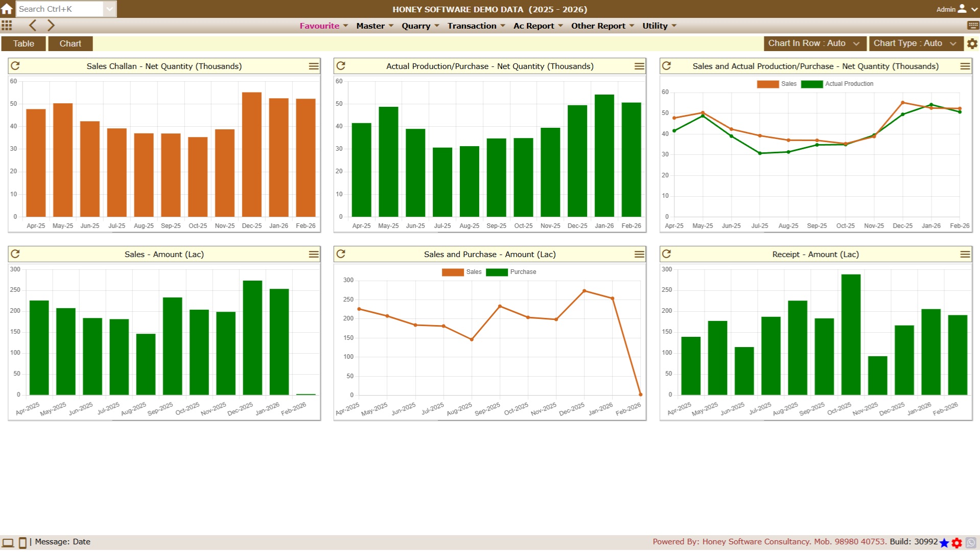The height and width of the screenshot is (552, 980).
Task: Open dashboard settings gear icon
Action: click(972, 43)
